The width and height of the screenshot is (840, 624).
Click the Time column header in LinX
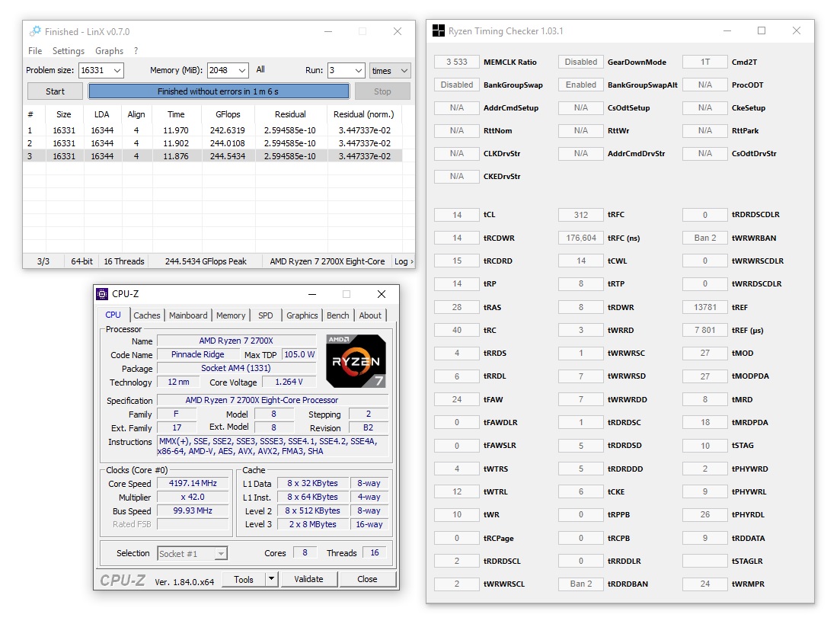[x=176, y=114]
